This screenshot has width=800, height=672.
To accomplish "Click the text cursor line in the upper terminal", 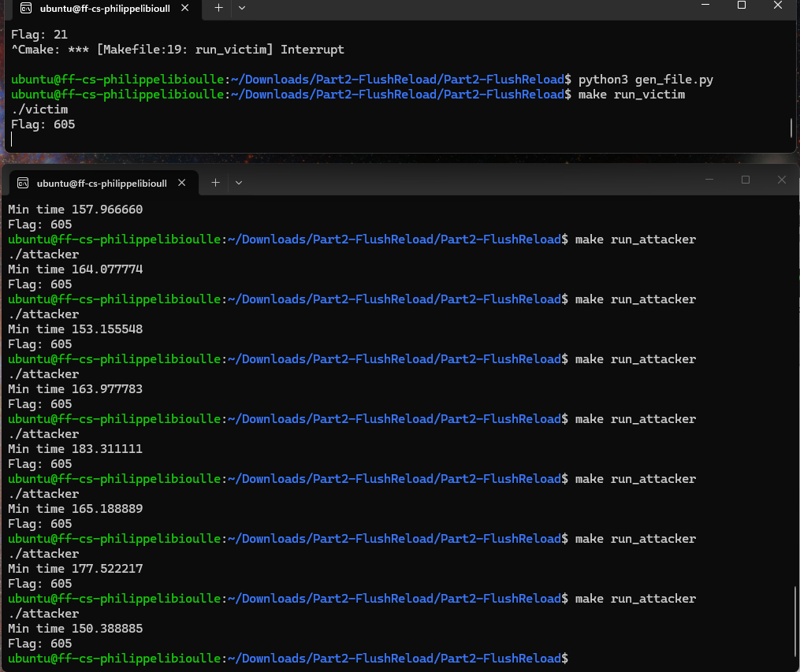I will coord(11,139).
